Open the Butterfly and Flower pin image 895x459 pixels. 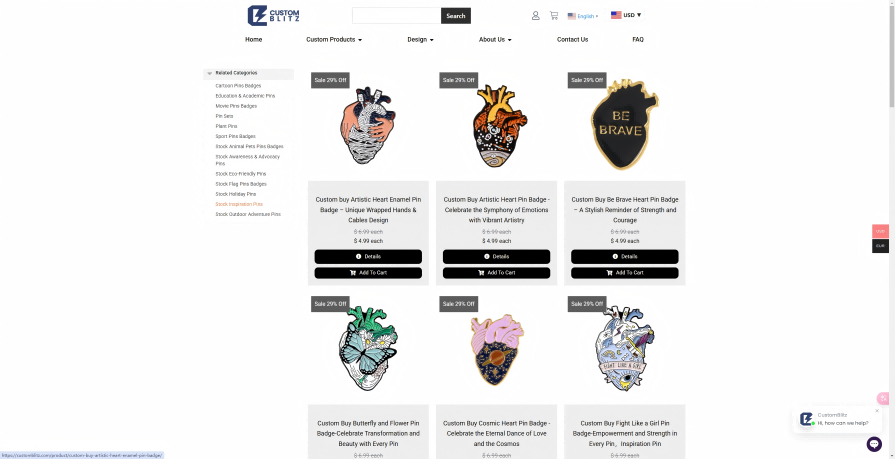368,347
